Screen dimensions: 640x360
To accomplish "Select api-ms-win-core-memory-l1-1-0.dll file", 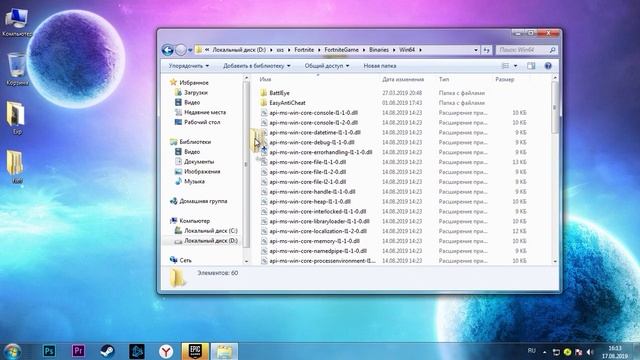I will click(x=314, y=241).
